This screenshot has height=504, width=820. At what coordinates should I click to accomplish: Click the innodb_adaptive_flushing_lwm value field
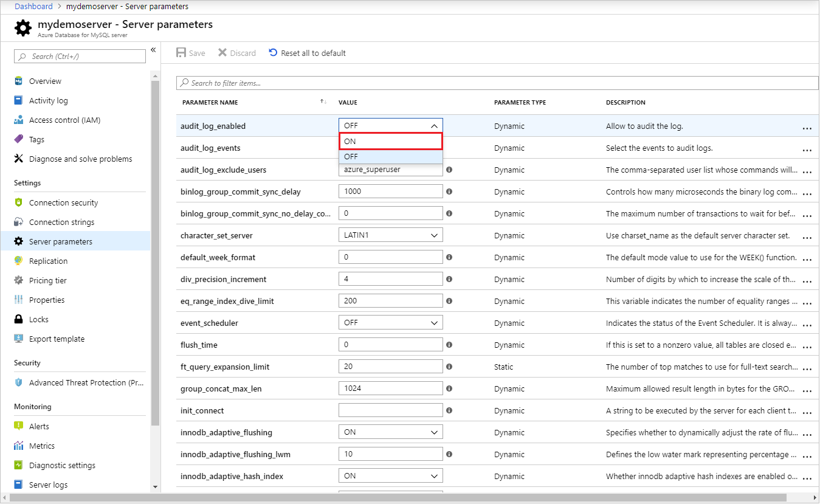click(x=391, y=454)
